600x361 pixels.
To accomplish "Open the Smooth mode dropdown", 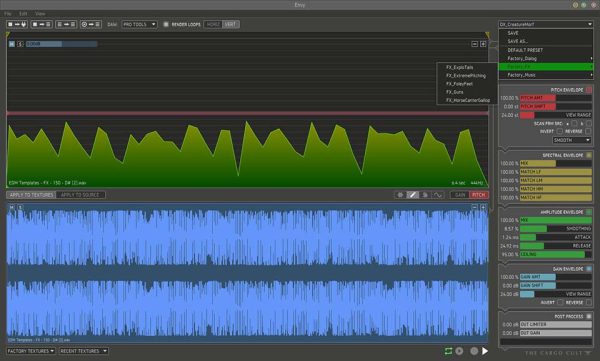I will (x=572, y=140).
